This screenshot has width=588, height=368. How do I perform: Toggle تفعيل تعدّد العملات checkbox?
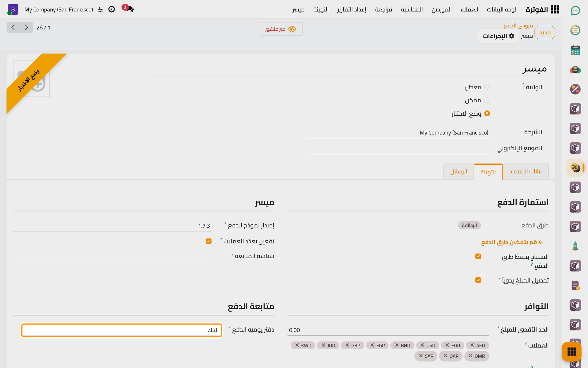coord(209,241)
